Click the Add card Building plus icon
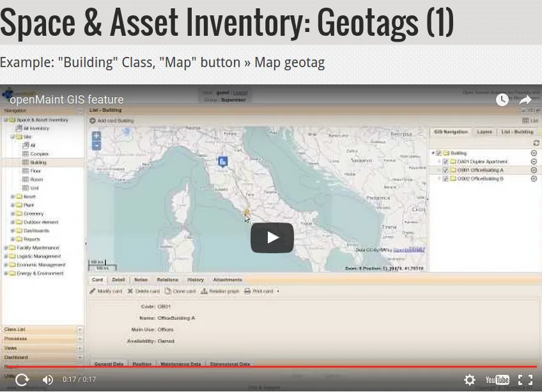Image resolution: width=542 pixels, height=392 pixels. click(x=92, y=121)
